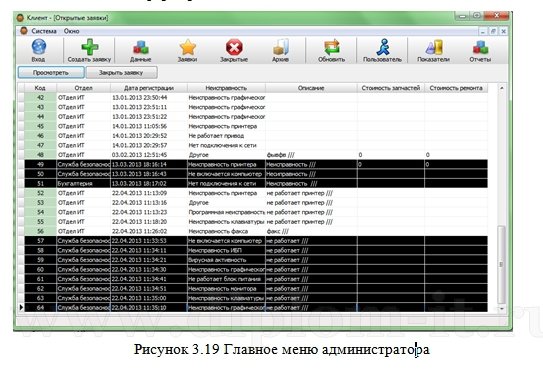Open the Окно menu
543x376 pixels.
(71, 31)
